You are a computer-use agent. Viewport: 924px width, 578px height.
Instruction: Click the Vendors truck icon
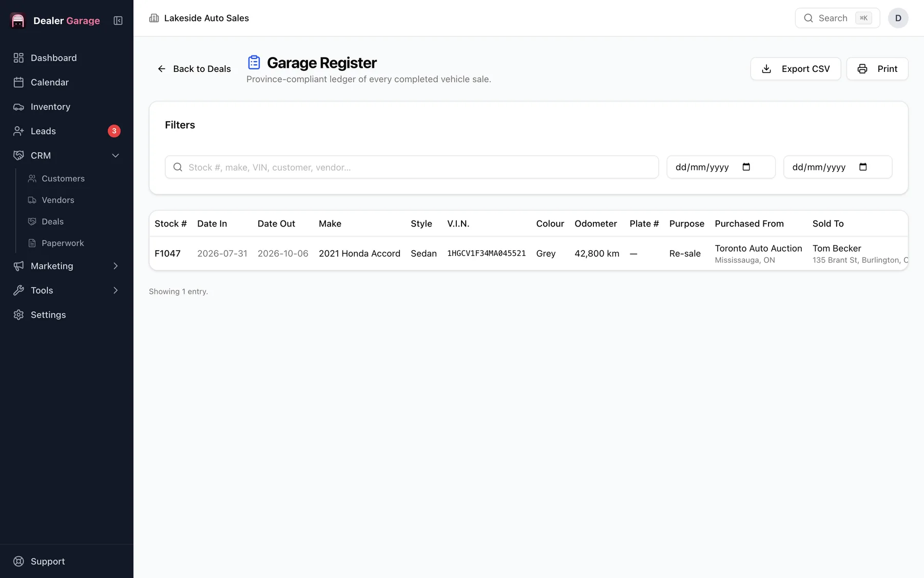(32, 200)
